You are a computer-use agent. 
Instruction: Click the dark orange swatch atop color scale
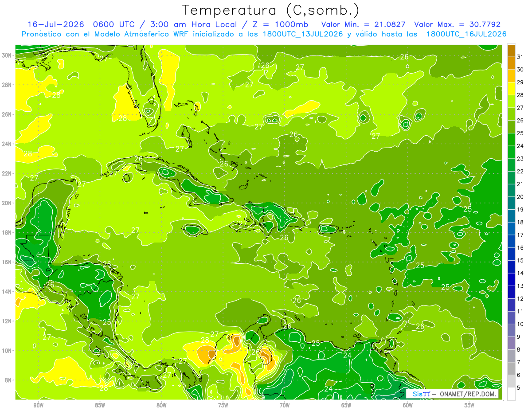point(511,51)
